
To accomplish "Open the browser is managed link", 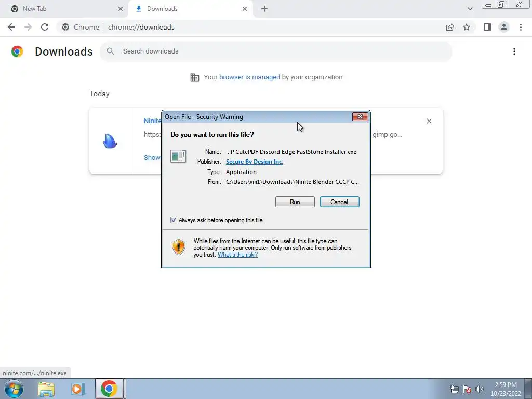I will [x=249, y=77].
